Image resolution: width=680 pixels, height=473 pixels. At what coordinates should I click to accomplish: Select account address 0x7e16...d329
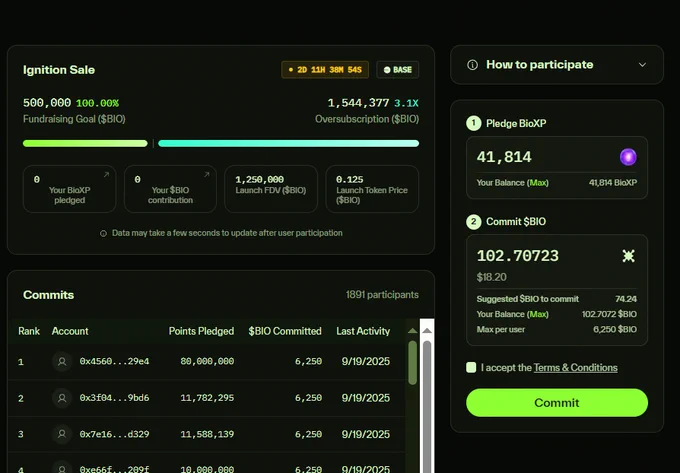(114, 434)
